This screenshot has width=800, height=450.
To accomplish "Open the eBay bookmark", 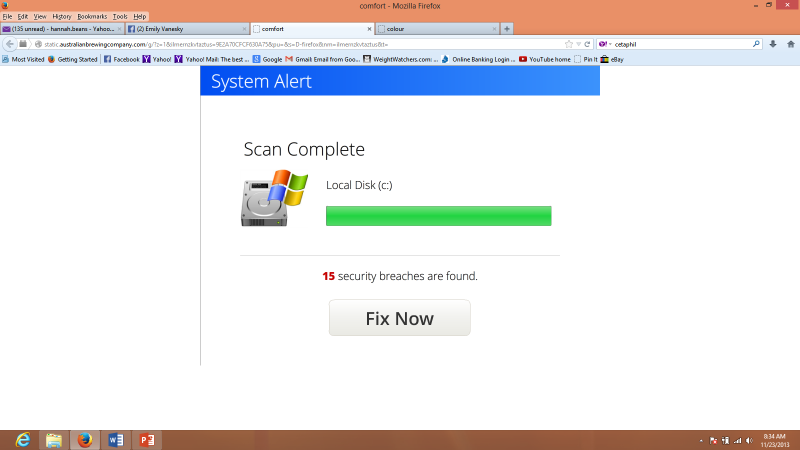I will click(612, 59).
